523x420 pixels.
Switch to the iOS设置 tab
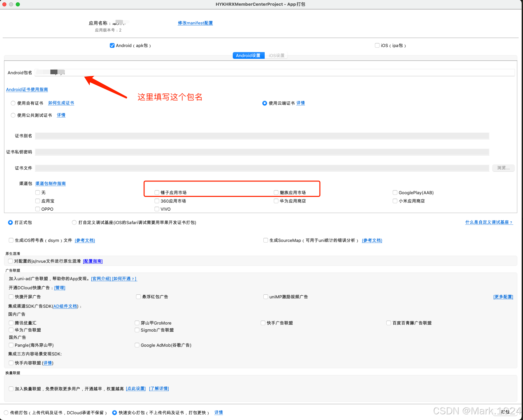pos(276,55)
